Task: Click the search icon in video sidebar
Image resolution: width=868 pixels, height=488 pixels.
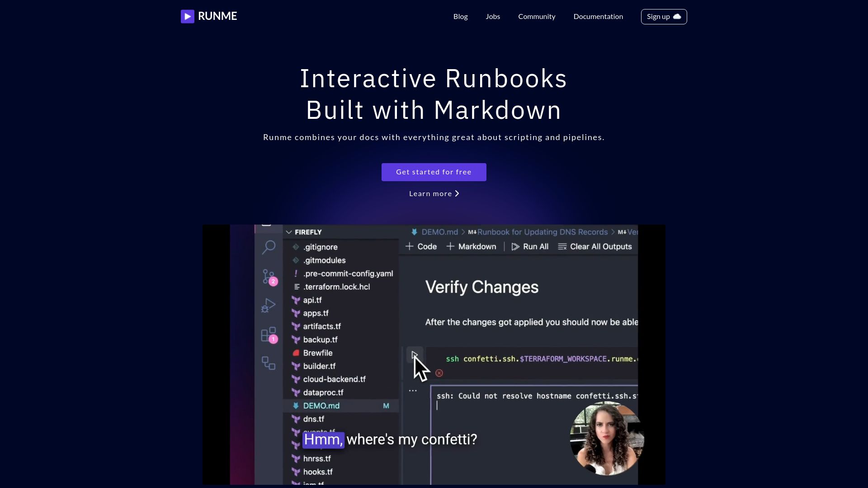Action: pos(269,247)
